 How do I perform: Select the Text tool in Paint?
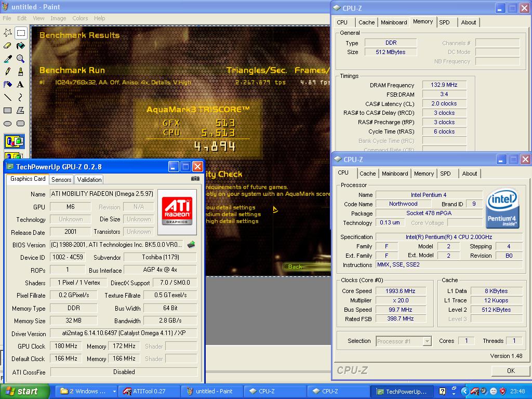[x=21, y=85]
